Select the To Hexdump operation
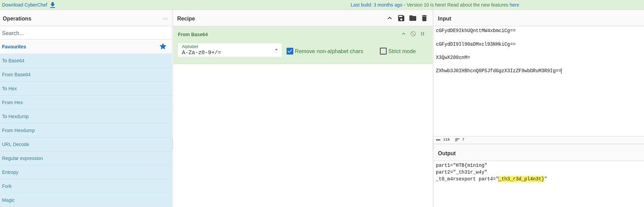The height and width of the screenshot is (207, 644). (x=86, y=116)
